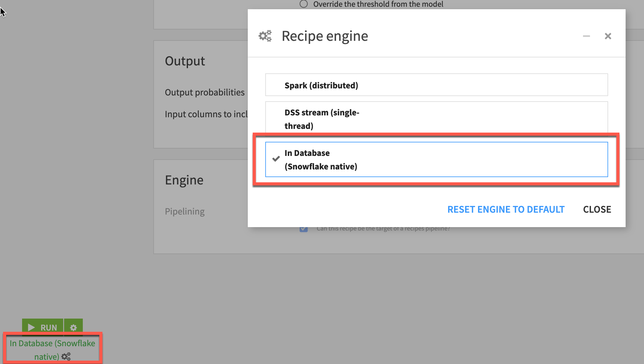Click the Recipe engine gears icon in dialog header

(265, 36)
